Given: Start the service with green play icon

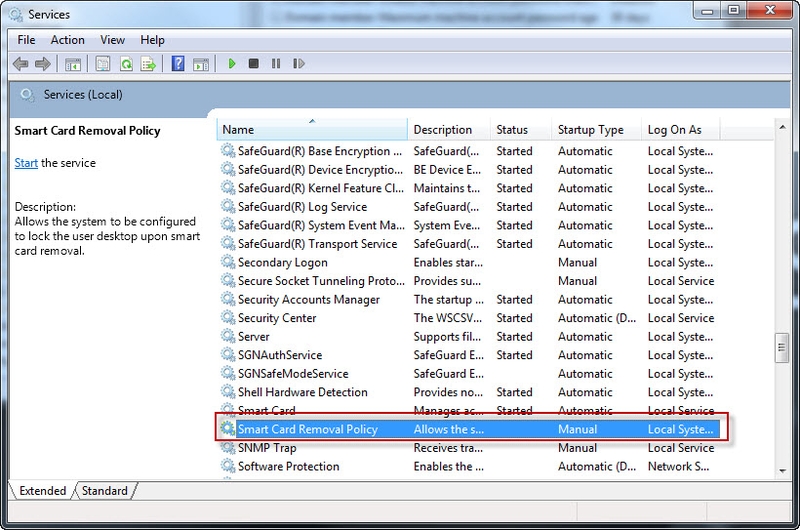Looking at the screenshot, I should [232, 64].
